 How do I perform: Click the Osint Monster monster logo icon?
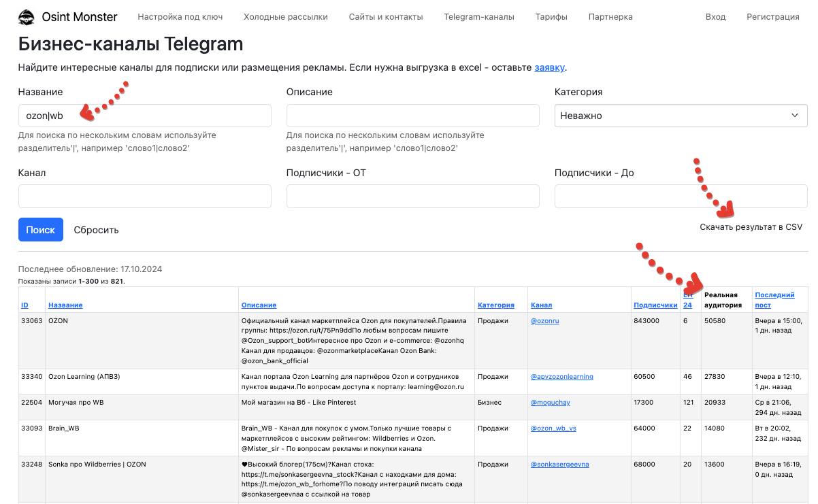(x=26, y=16)
